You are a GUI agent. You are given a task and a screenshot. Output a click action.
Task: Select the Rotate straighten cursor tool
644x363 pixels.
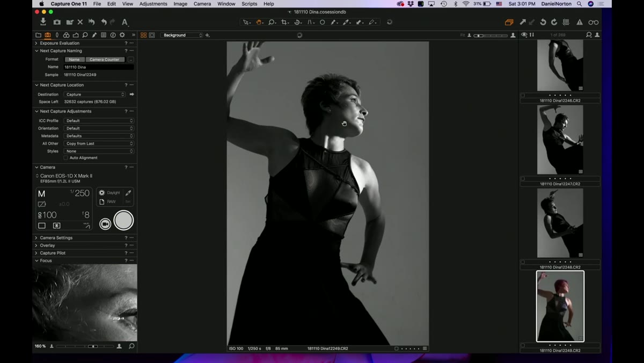[x=298, y=22]
